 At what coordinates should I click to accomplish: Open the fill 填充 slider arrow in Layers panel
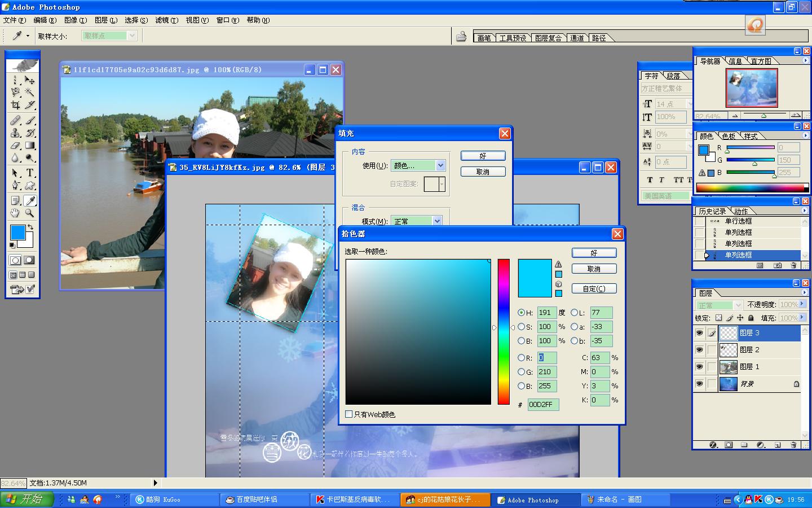tap(802, 318)
